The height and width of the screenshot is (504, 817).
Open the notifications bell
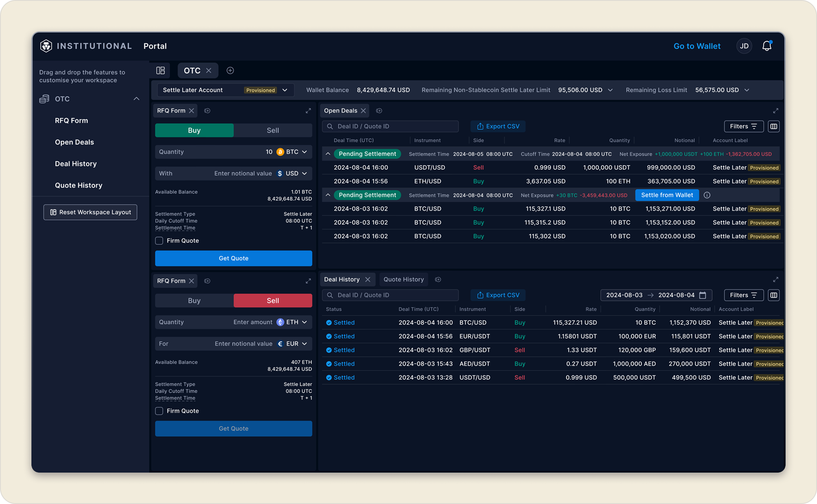pyautogui.click(x=767, y=46)
